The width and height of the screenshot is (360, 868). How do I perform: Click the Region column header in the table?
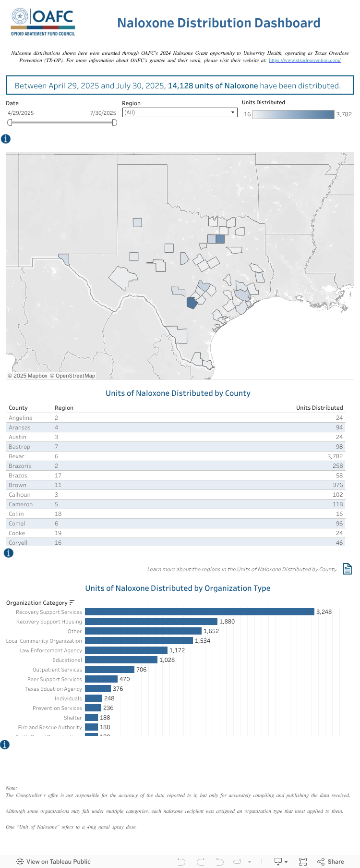click(64, 408)
